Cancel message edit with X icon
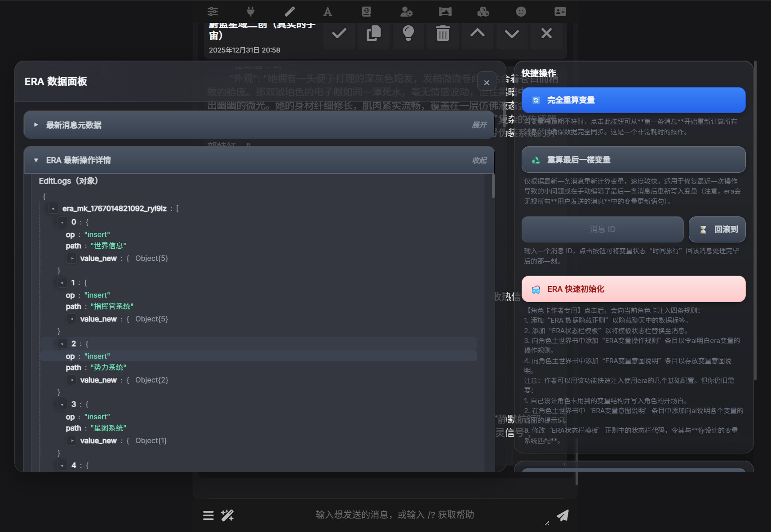The image size is (771, 532). (x=546, y=33)
